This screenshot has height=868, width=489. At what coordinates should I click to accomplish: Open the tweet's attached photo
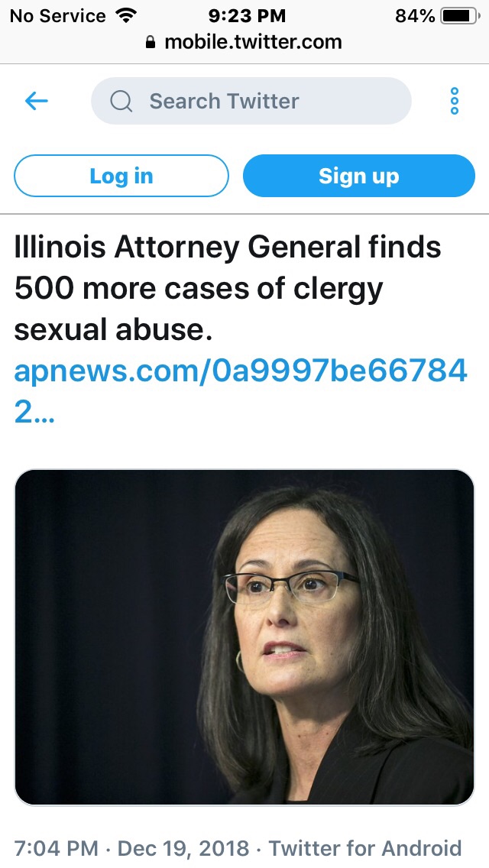coord(244,636)
